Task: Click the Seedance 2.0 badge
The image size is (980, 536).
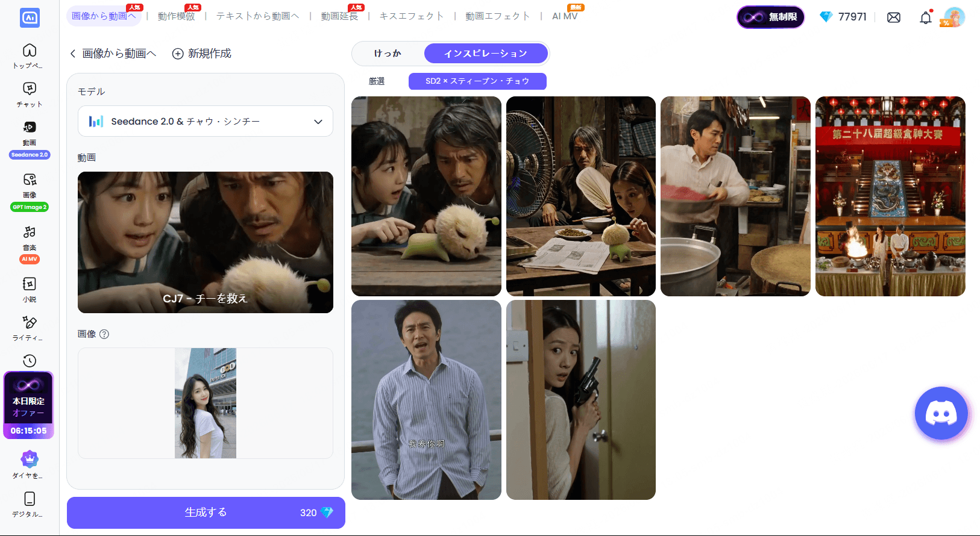Action: coord(30,155)
